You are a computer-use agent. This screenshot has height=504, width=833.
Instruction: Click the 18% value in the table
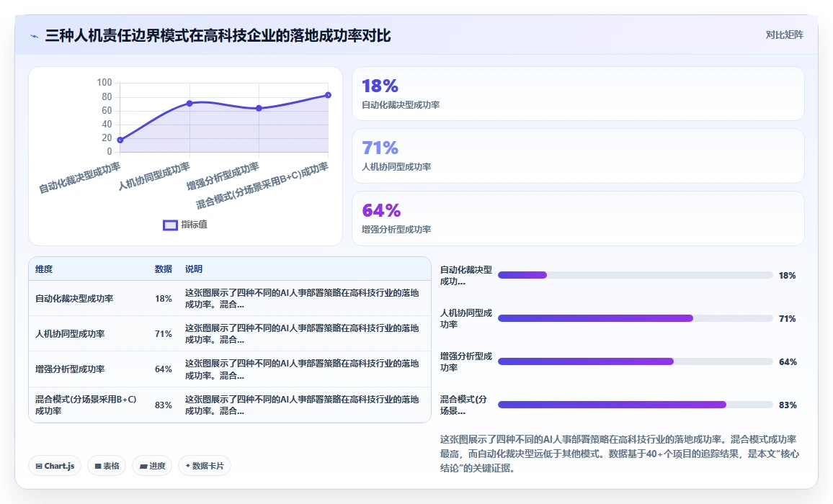163,299
